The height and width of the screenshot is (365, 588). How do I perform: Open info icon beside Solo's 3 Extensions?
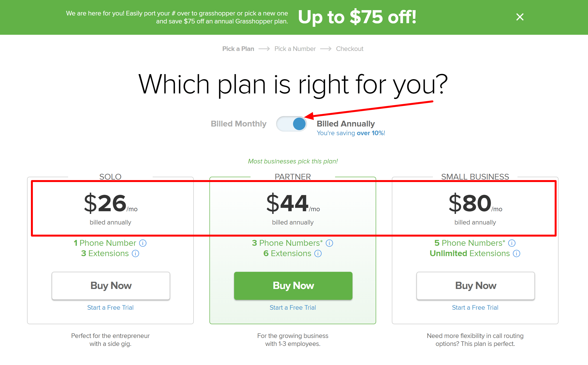click(x=135, y=253)
